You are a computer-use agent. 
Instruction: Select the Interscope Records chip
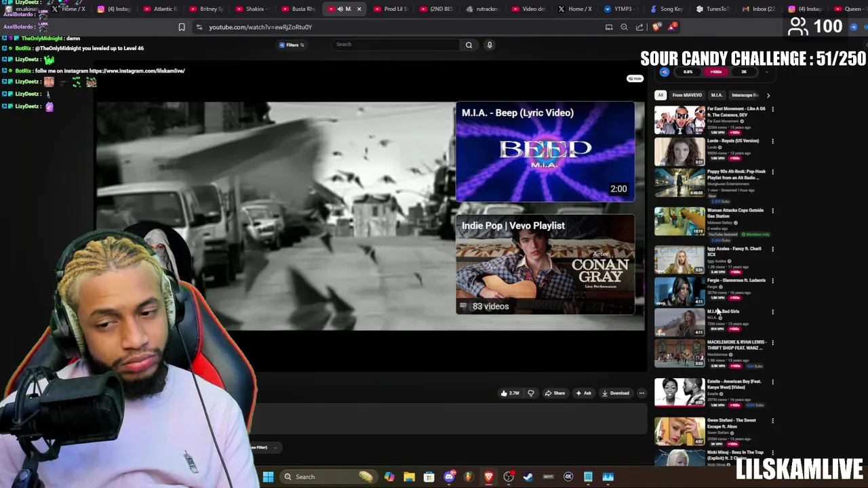tap(745, 96)
